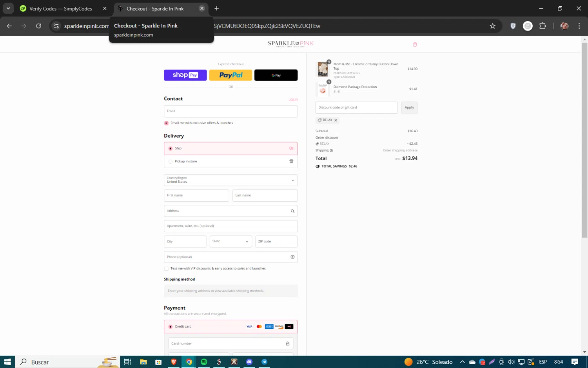Click the discount code input field
Viewport: 588px width, 368px height.
tap(356, 107)
